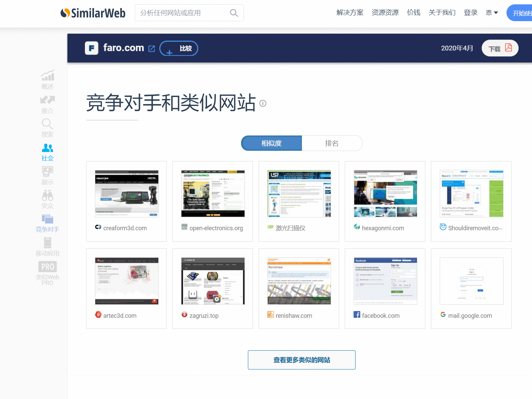Click the info icon beside the 竞争对手和类似网站 heading
The image size is (532, 399).
point(263,103)
